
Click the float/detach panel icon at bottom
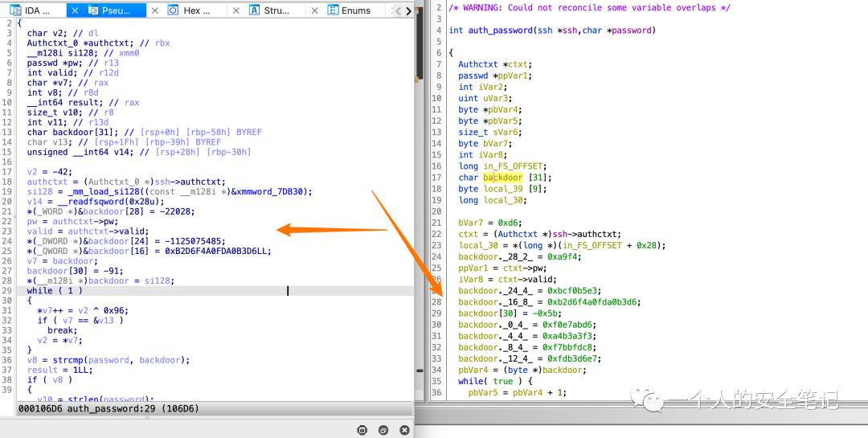(383, 430)
